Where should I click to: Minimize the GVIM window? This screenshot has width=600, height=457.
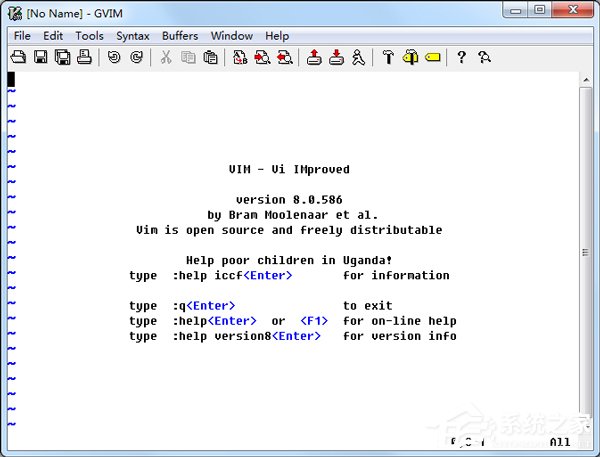[515, 10]
